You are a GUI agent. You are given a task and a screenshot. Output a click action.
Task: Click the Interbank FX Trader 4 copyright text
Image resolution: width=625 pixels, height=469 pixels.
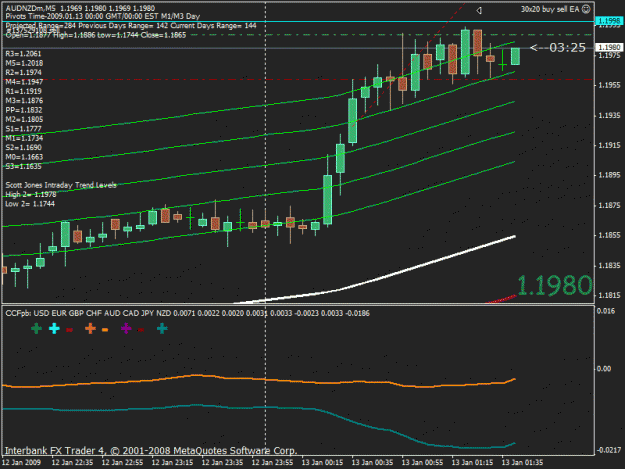pos(151,451)
